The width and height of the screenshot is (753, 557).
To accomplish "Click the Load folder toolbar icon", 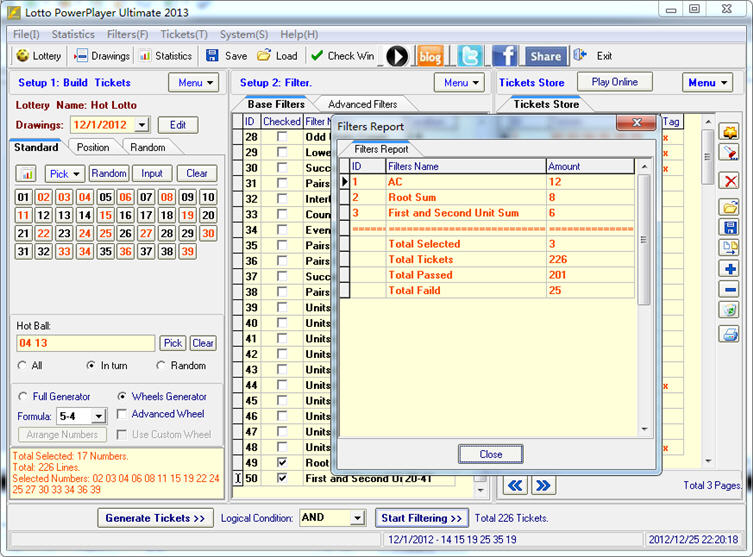I will pyautogui.click(x=264, y=56).
